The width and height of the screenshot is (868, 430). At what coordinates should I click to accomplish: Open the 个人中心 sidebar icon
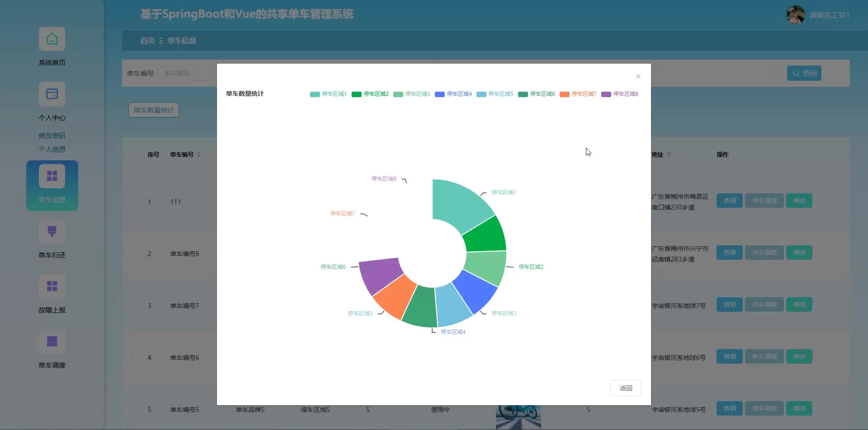tap(52, 94)
